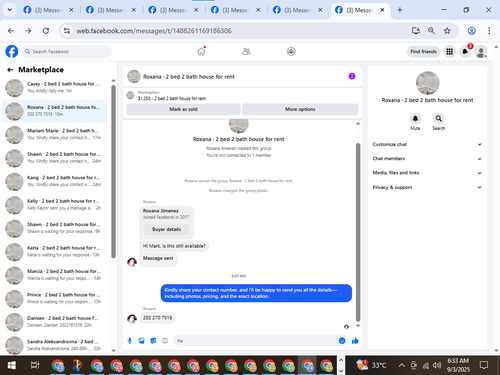The width and height of the screenshot is (500, 375).
Task: Open Prince's conversation in the list
Action: pos(55,298)
